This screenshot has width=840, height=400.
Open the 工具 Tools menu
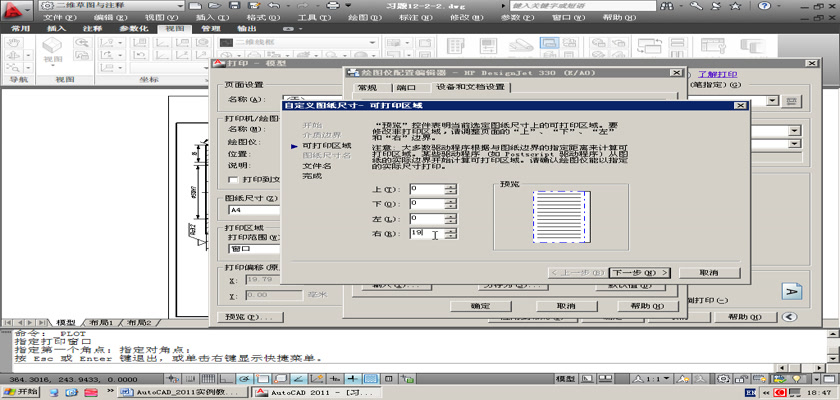pyautogui.click(x=314, y=18)
